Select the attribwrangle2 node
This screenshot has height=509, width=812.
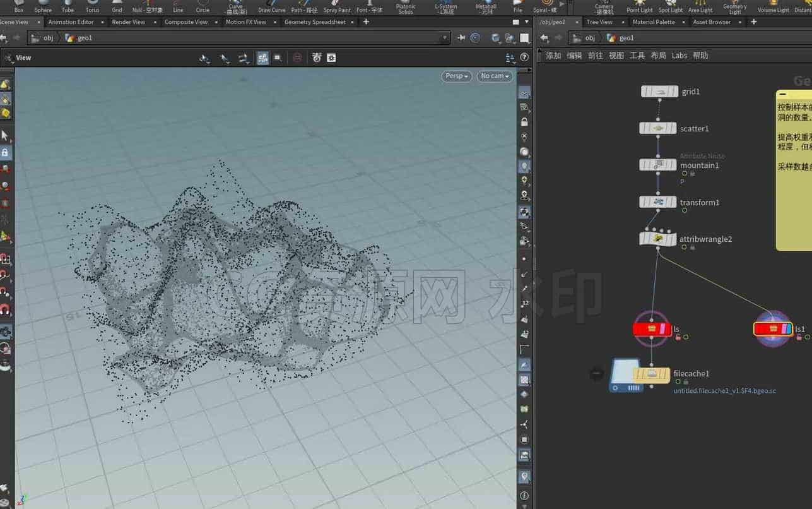point(658,239)
